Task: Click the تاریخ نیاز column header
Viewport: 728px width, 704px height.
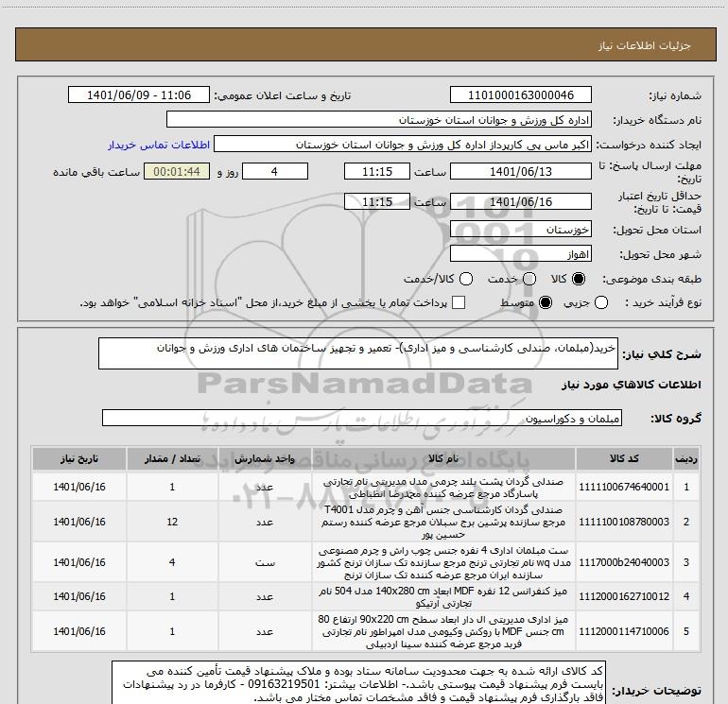Action: coord(78,458)
